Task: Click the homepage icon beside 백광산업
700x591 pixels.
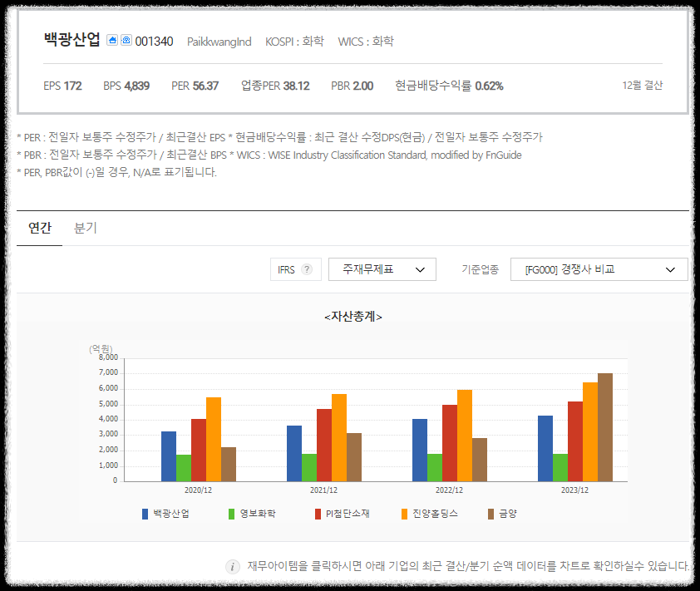Action: (x=112, y=40)
